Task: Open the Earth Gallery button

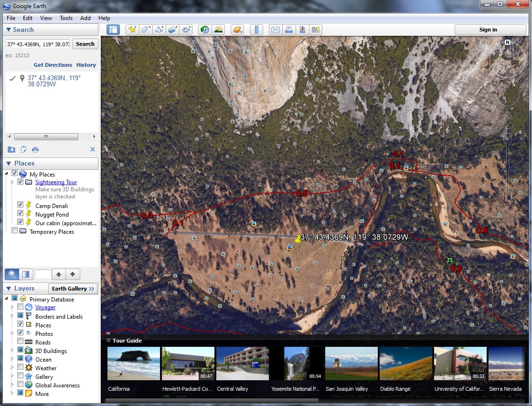Action: [73, 289]
